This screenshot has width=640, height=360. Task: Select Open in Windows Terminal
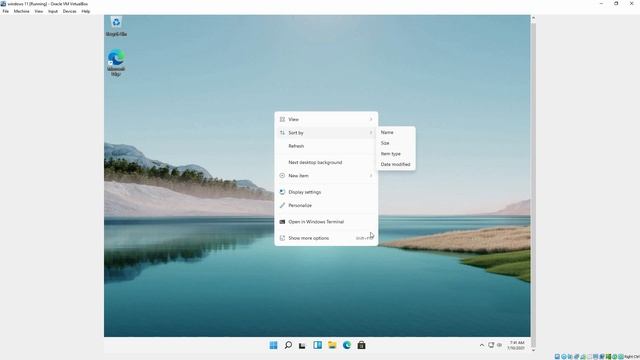point(326,222)
